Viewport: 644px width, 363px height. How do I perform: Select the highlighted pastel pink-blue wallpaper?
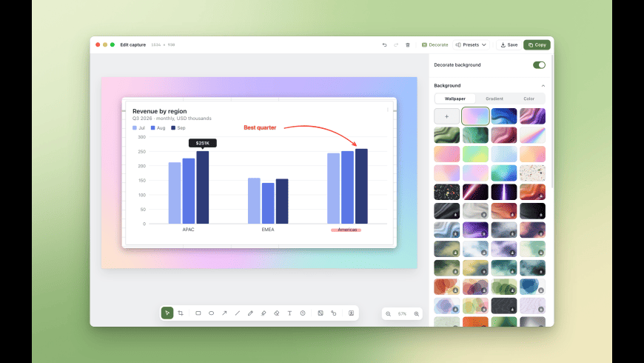(475, 116)
